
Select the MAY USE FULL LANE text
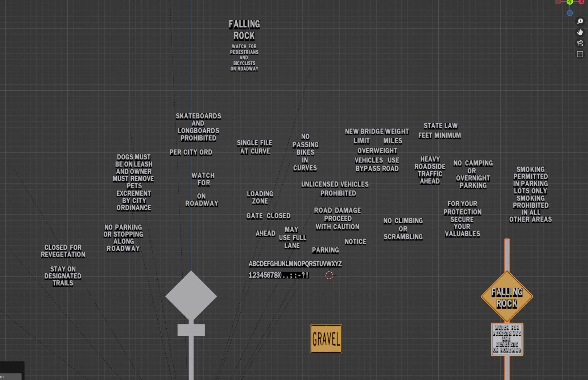293,237
